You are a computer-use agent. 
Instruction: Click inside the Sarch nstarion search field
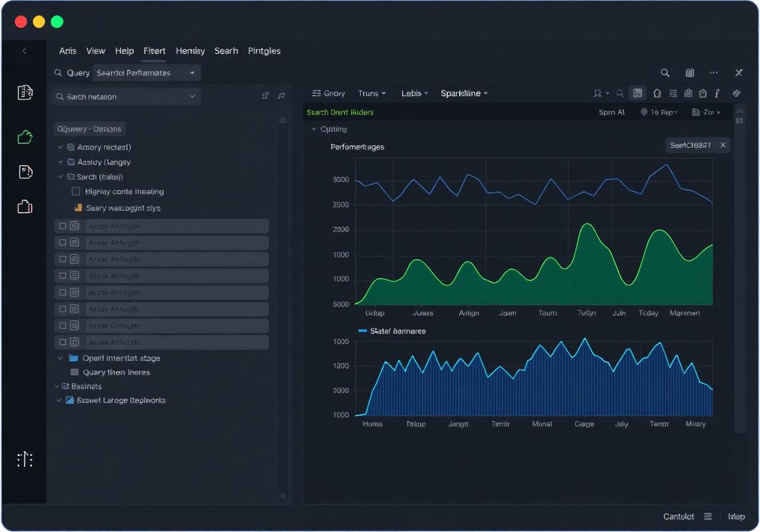[126, 97]
